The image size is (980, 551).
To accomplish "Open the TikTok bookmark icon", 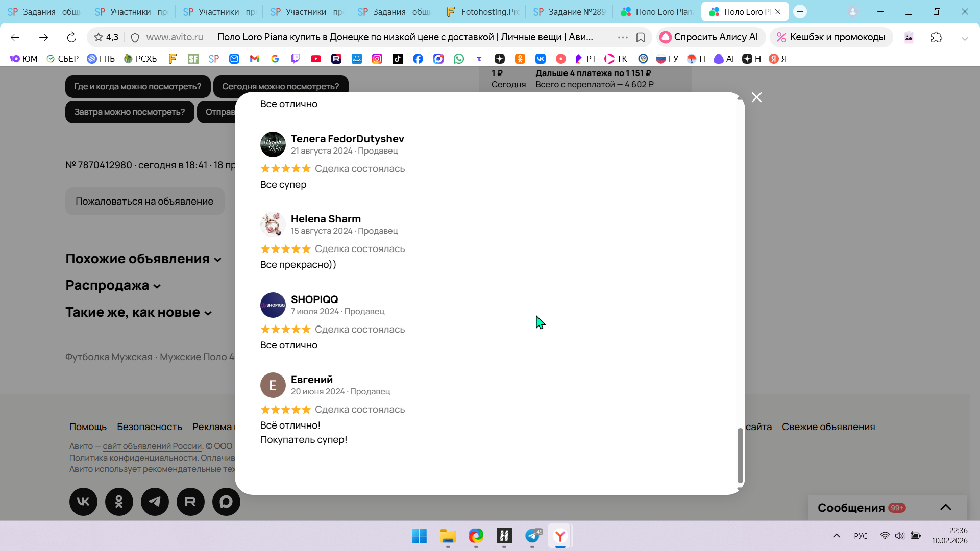I will [398, 59].
